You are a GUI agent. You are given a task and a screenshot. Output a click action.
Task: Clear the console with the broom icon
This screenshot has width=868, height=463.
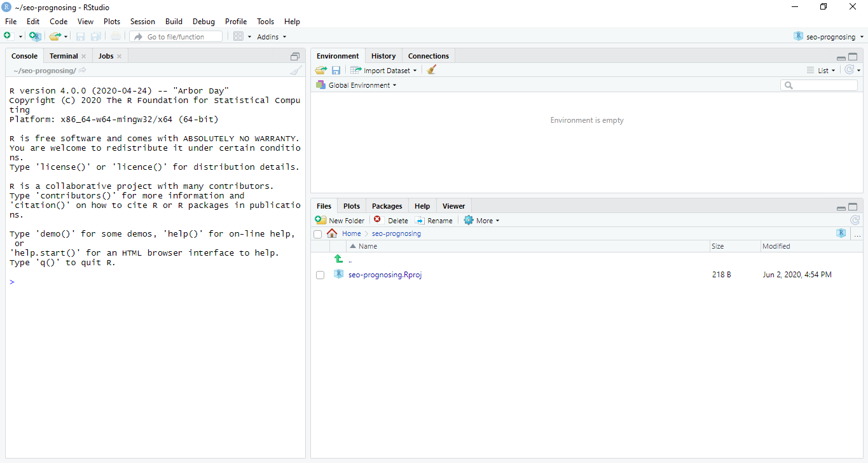[x=295, y=71]
